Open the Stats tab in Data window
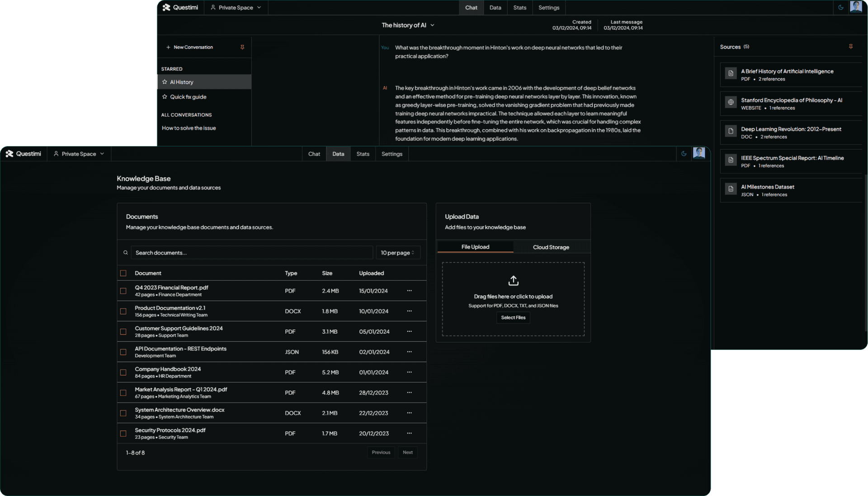Screen dimensions: 868x496 point(363,154)
